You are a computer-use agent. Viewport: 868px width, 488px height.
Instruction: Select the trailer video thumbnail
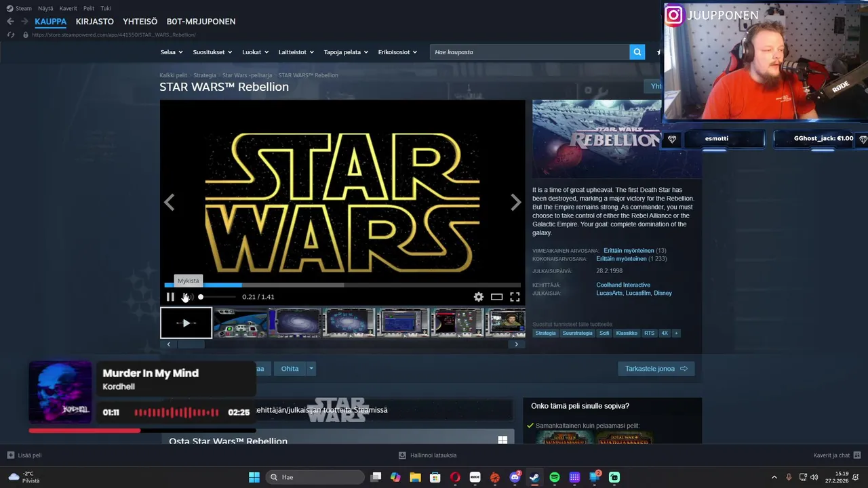(x=186, y=323)
